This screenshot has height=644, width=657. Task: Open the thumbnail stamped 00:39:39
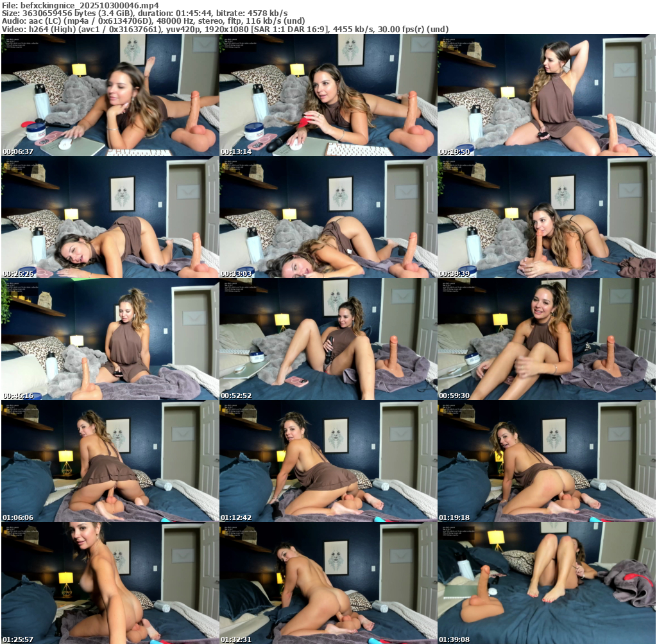[x=547, y=217]
